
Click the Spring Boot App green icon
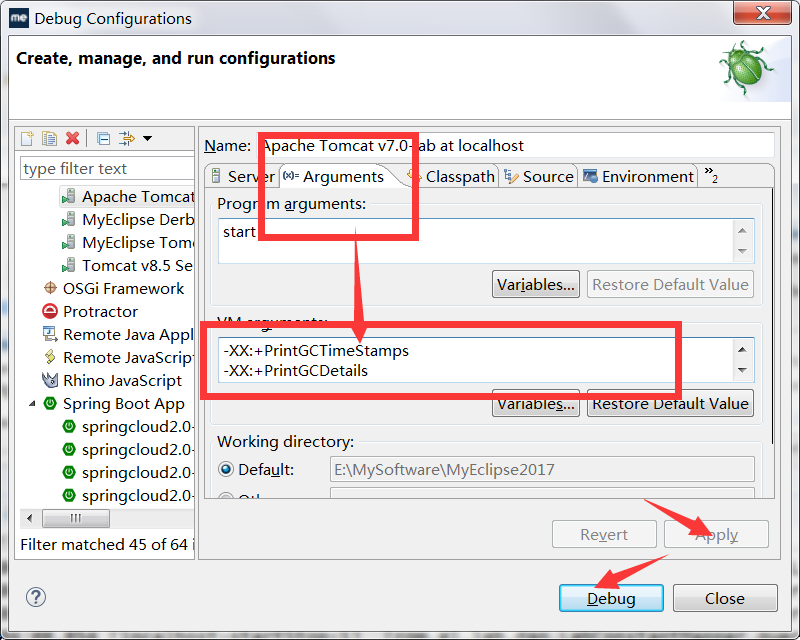50,403
